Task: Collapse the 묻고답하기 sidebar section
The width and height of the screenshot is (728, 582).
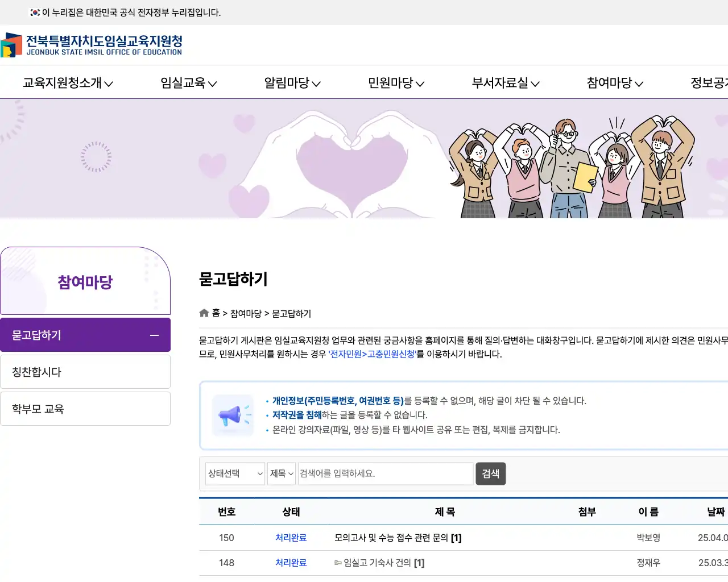Action: pyautogui.click(x=154, y=335)
